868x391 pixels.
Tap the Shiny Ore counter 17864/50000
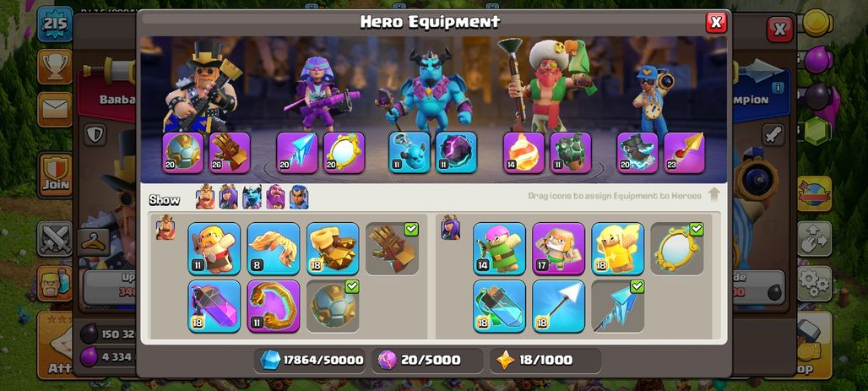(312, 361)
